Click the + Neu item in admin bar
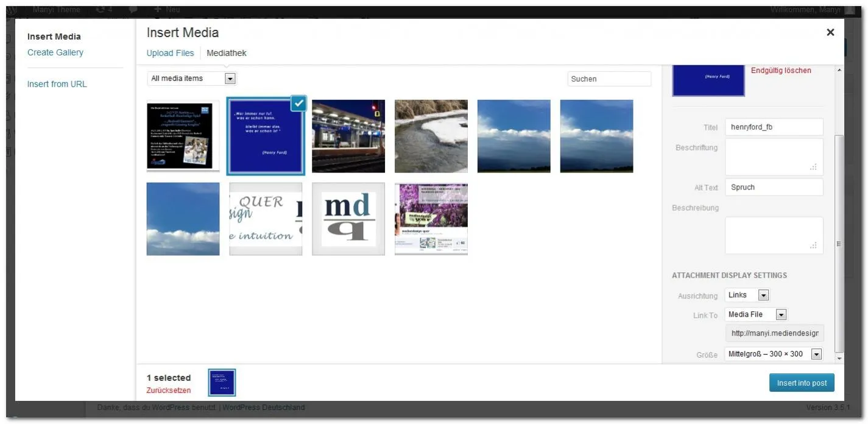This screenshot has width=868, height=424. click(x=167, y=10)
